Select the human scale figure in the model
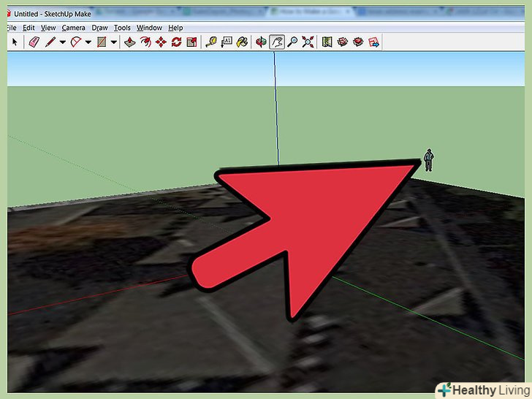532x399 pixels. click(429, 160)
